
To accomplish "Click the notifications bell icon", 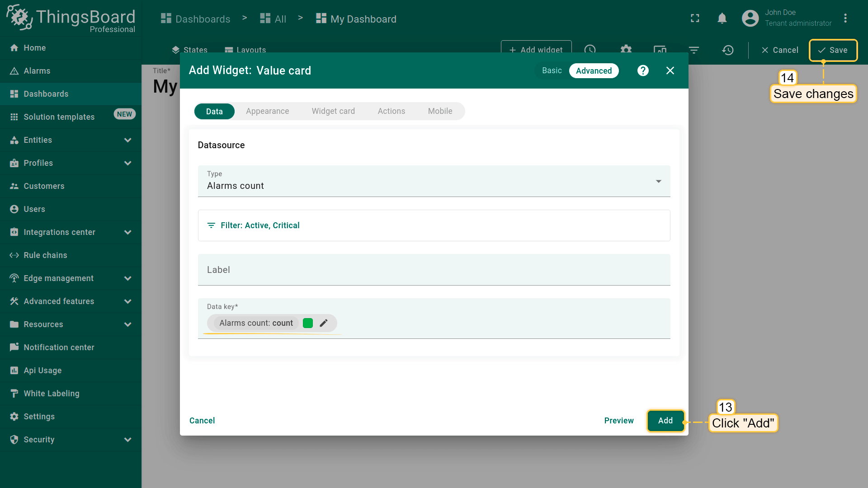I will 722,19.
